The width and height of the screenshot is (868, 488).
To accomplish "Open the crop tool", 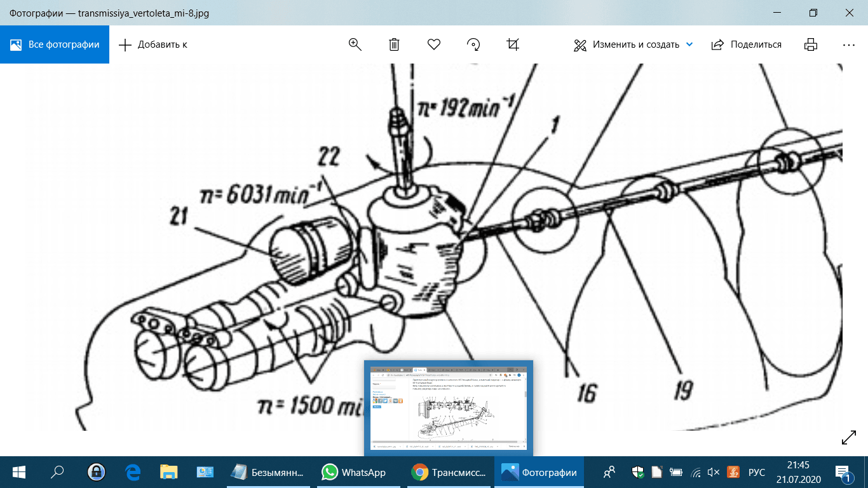I will pos(513,44).
